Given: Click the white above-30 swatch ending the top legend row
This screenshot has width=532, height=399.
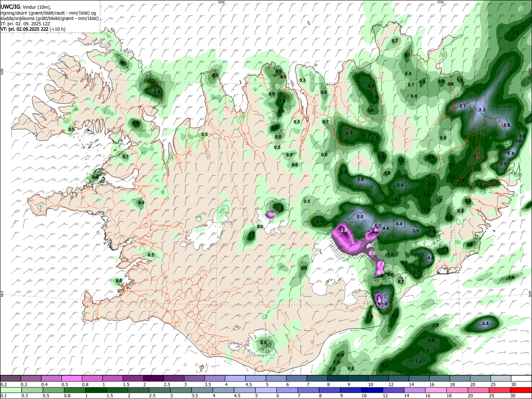Looking at the screenshot, I should tap(521, 378).
